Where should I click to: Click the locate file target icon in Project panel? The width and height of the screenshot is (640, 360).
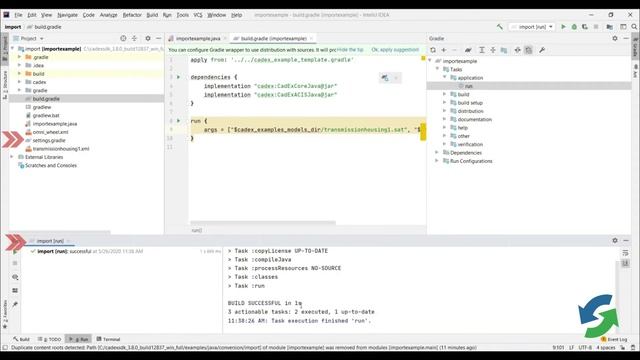[123, 38]
